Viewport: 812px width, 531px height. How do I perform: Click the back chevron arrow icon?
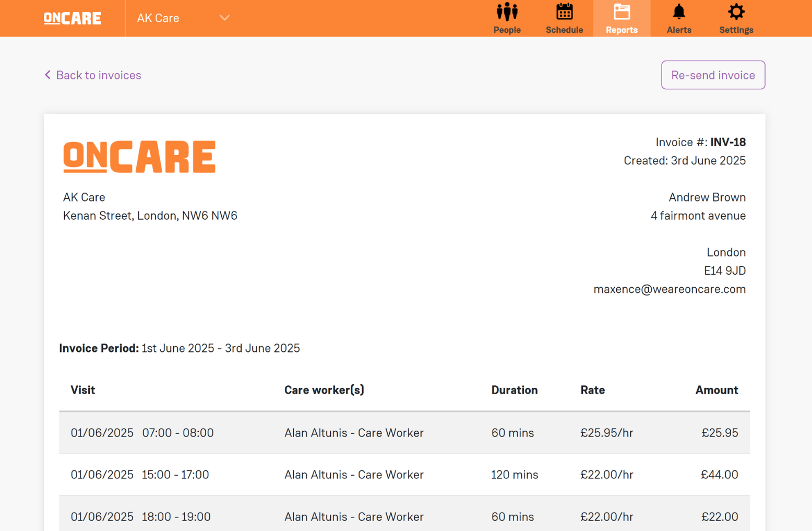(47, 75)
